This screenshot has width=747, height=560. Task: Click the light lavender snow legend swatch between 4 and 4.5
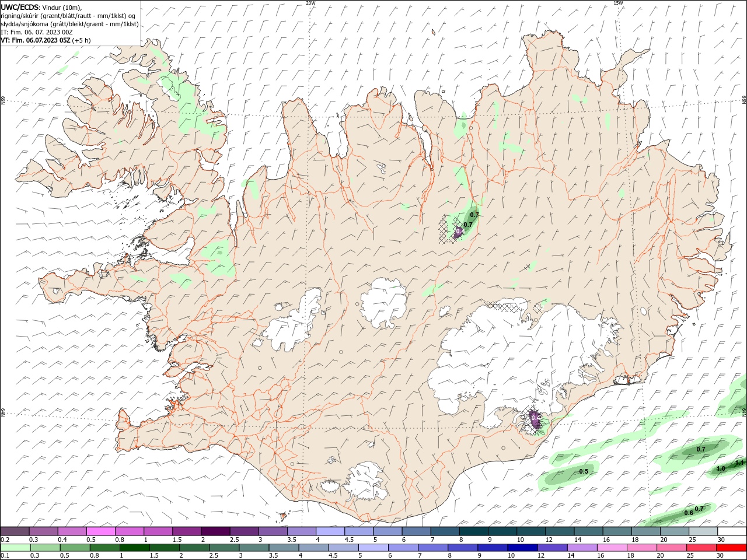coord(330,531)
